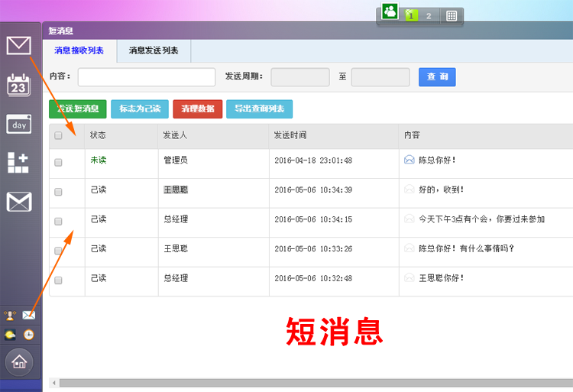Click the weather icon in sidebar bottom

[10, 335]
